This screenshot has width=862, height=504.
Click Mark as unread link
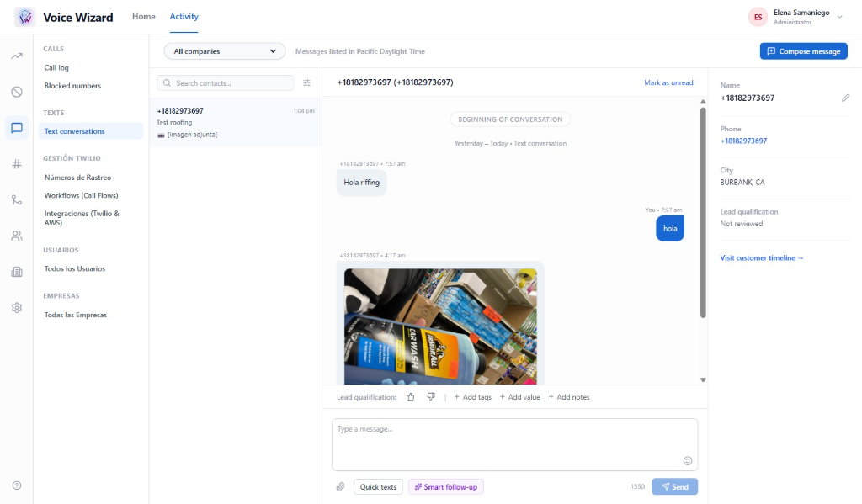coord(668,82)
